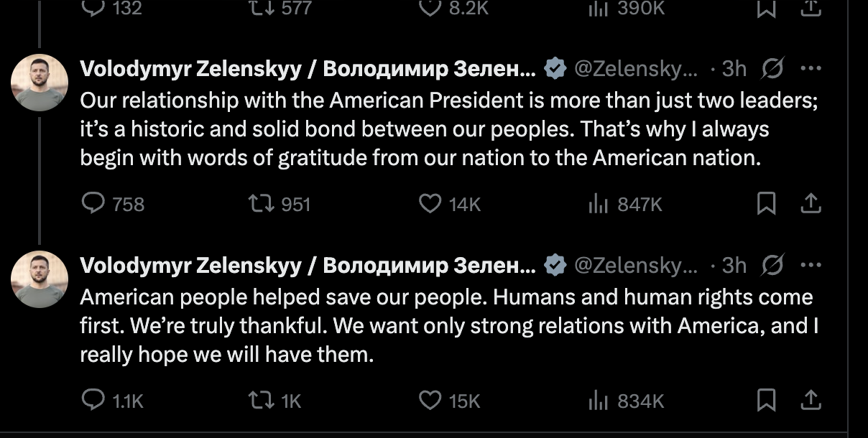The height and width of the screenshot is (438, 868).
Task: Share the tweet with 847K views
Action: point(811,205)
